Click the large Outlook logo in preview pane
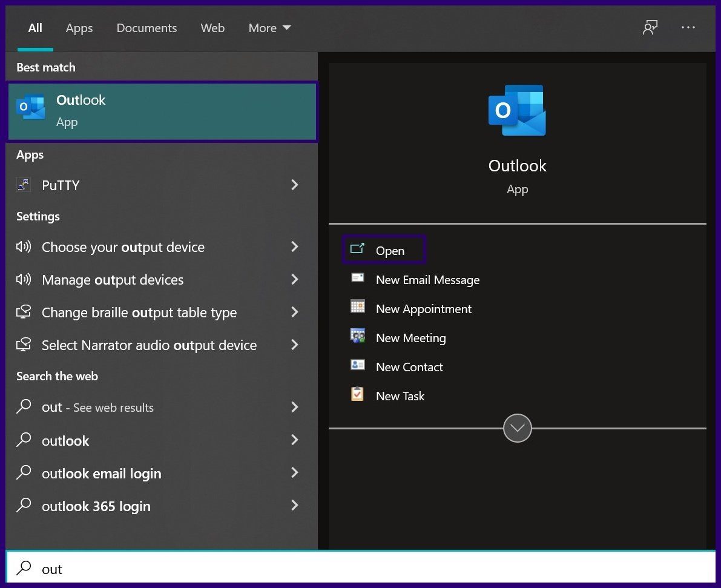The image size is (721, 588). (x=517, y=110)
